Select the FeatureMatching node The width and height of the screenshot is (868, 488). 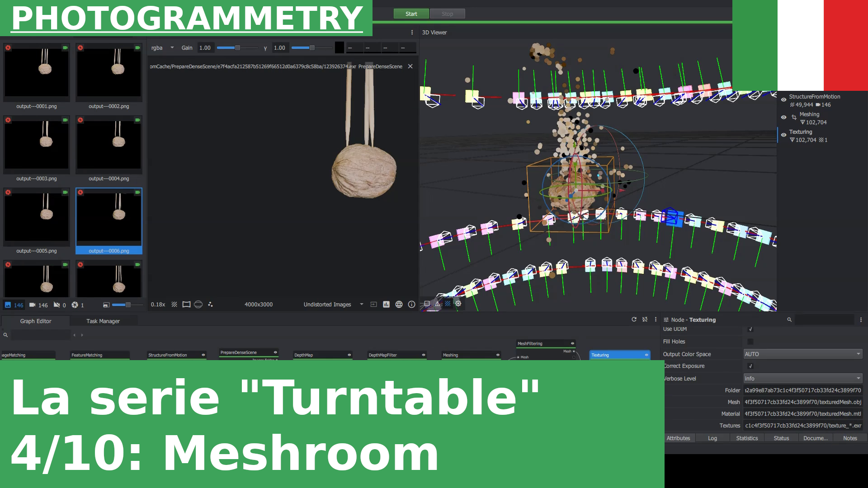100,355
